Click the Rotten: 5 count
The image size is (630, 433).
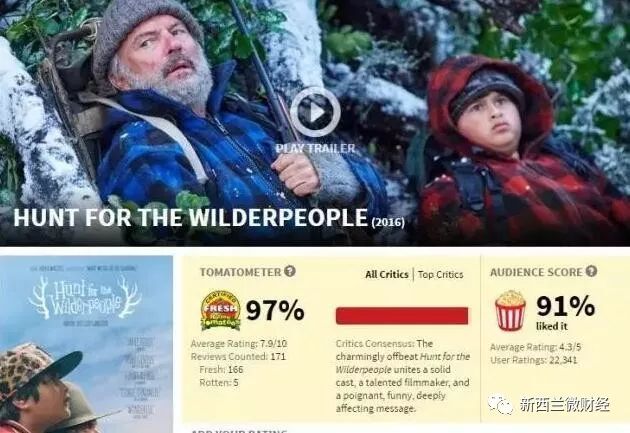point(219,382)
